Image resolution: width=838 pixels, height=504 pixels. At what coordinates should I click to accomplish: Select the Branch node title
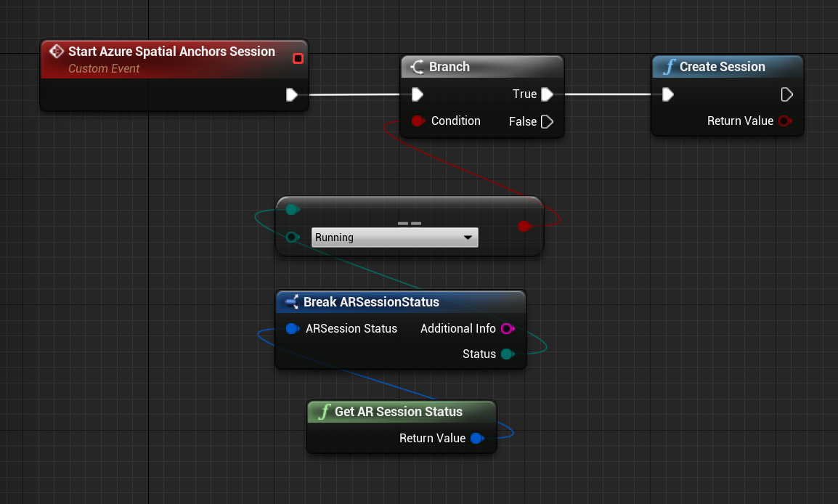tap(449, 67)
